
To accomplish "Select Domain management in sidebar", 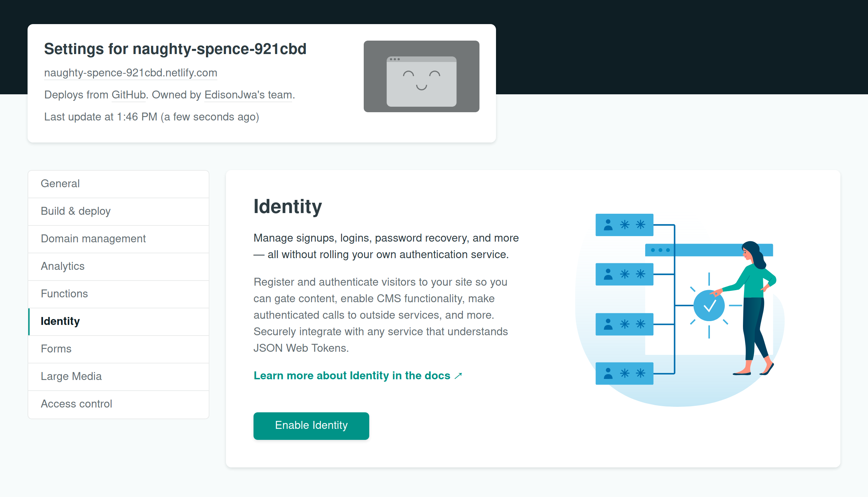I will tap(93, 239).
